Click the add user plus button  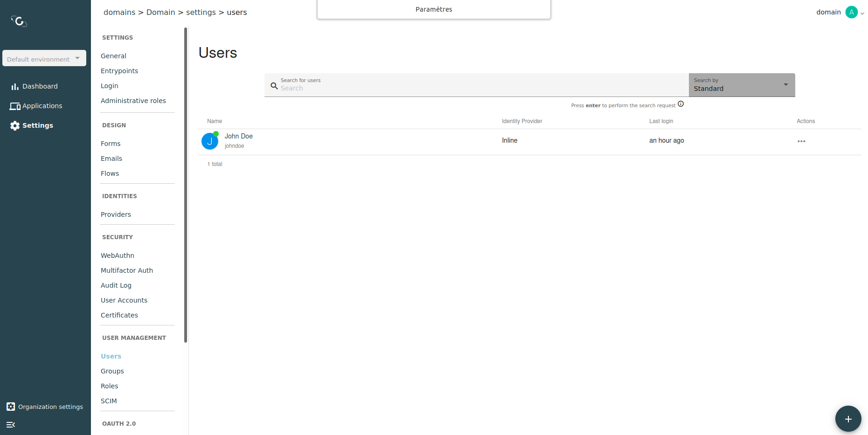(848, 419)
